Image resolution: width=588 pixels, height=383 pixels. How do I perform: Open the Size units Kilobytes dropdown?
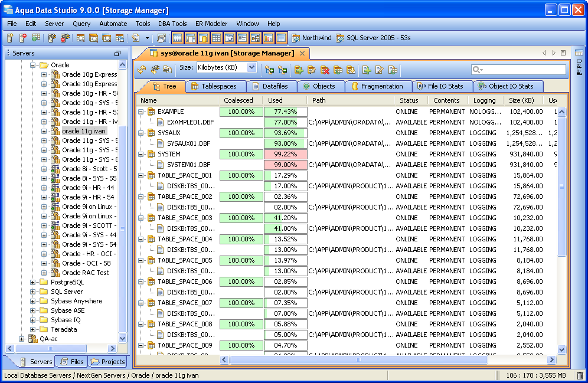pyautogui.click(x=251, y=67)
